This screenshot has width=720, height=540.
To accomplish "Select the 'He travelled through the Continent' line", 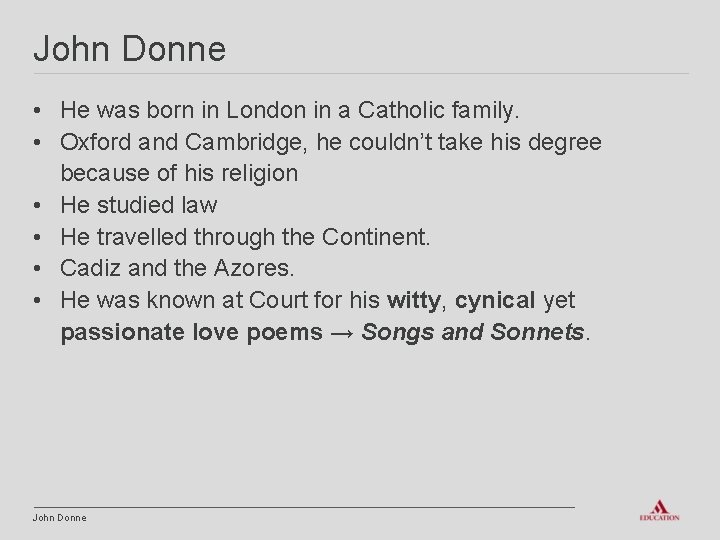I will coord(245,237).
